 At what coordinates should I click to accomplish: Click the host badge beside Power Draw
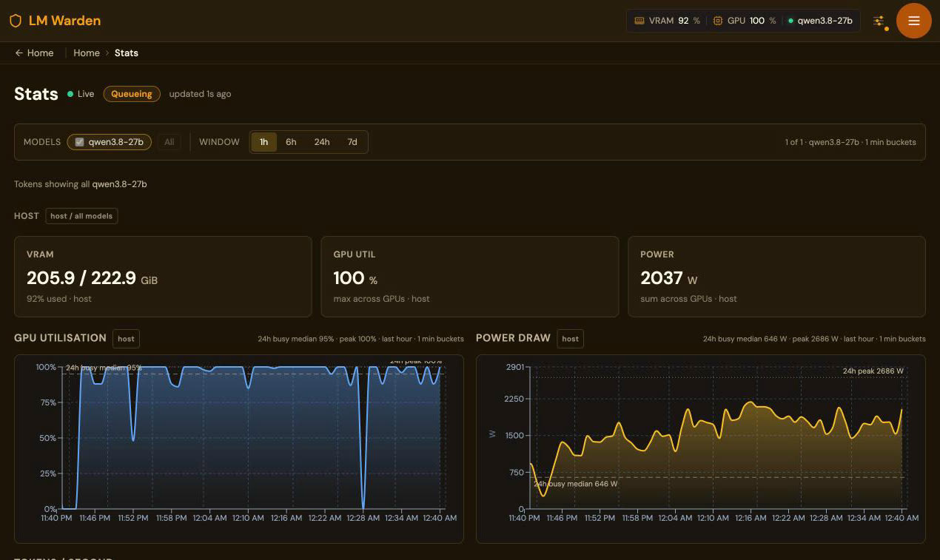coord(570,339)
